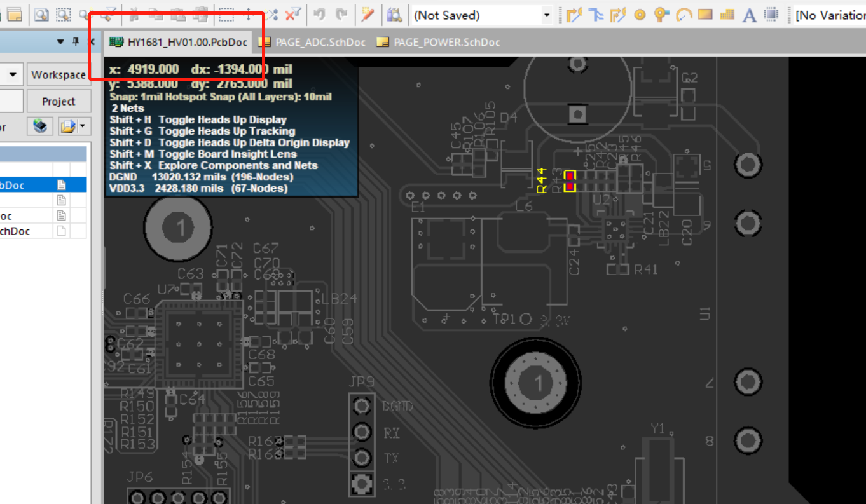Select the Place Arc by edge tool
The height and width of the screenshot is (504, 866).
(684, 14)
